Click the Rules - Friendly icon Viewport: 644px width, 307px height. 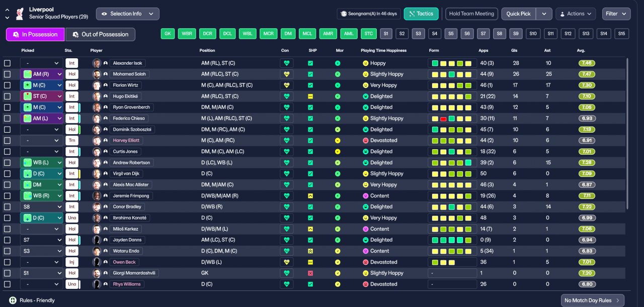point(13,300)
